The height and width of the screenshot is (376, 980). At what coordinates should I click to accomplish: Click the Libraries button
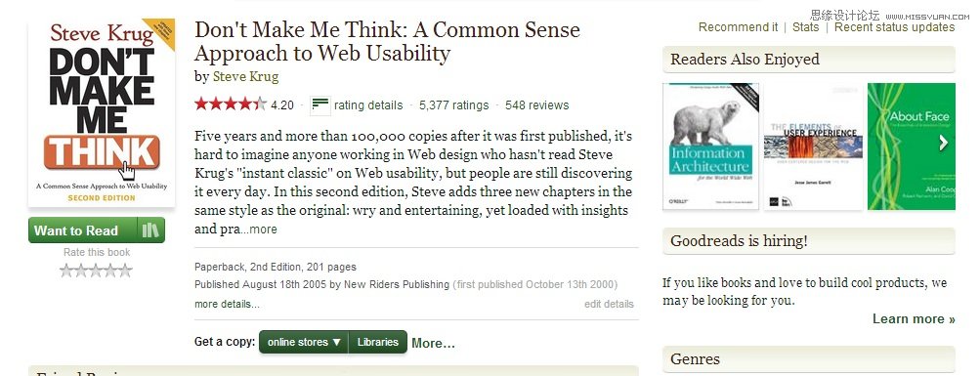[377, 342]
